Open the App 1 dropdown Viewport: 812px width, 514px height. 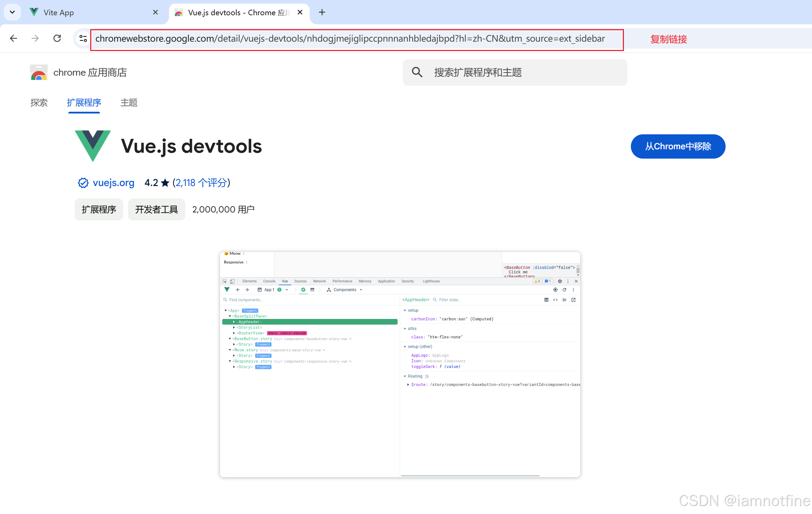(x=287, y=290)
